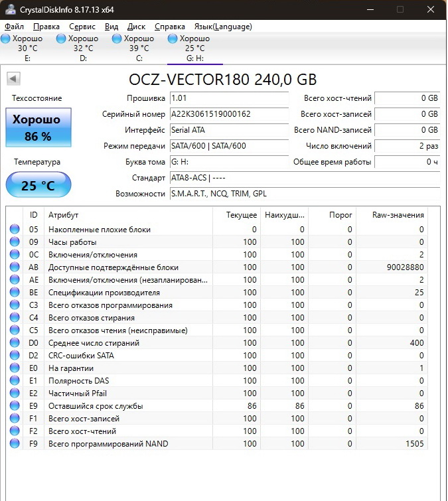Screen dimensions: 448x501
Task: Click the status icon for attribute AB
Action: 15,267
